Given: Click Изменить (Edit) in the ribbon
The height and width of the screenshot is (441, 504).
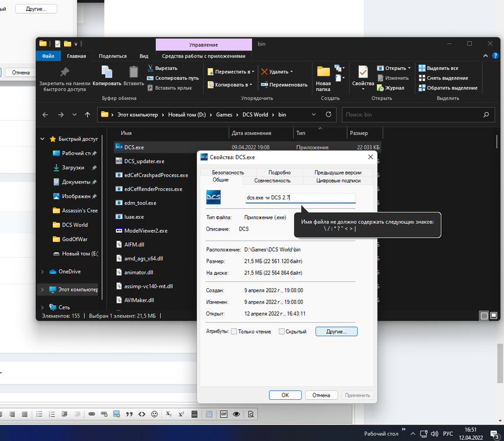Looking at the screenshot, I should [393, 78].
